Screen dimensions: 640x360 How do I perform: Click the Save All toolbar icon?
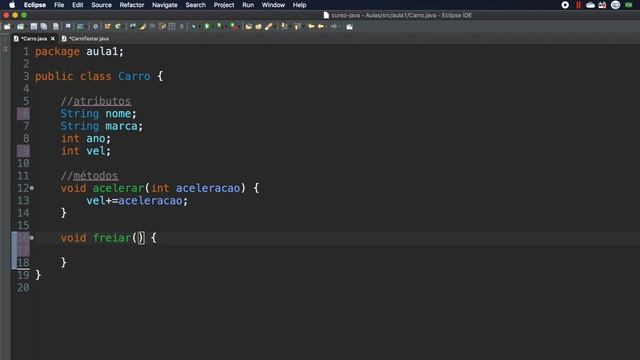click(44, 27)
